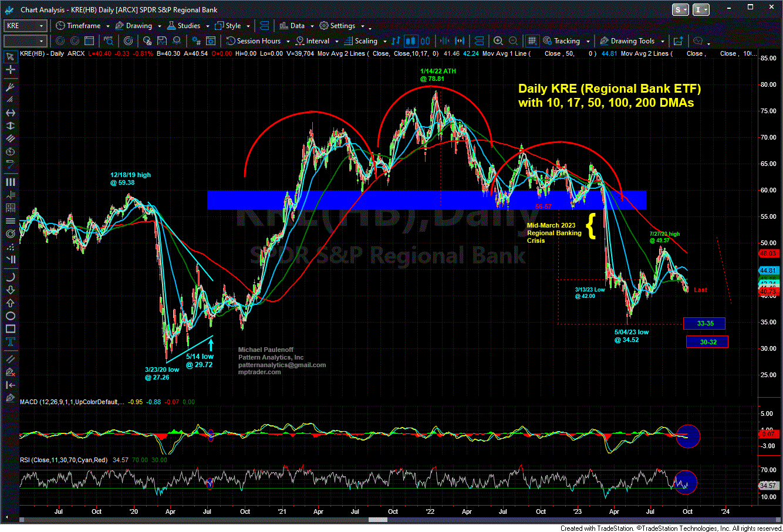
Task: Click the delete drawing objects icon
Action: 10,372
